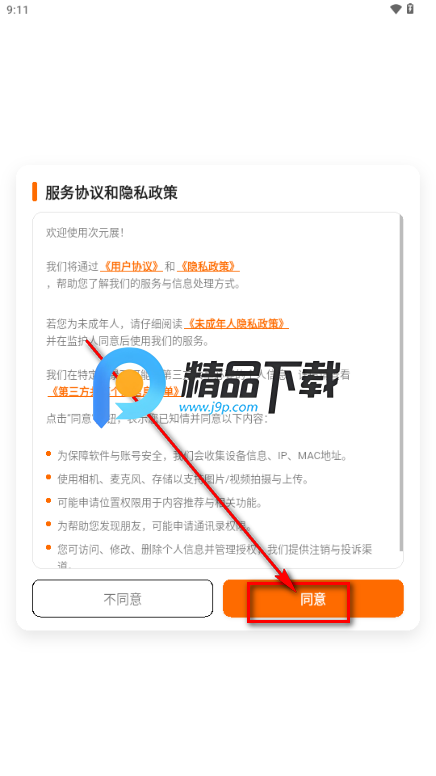This screenshot has height=776, width=436.
Task: Click the 服务协议和隐私政策 title
Action: [x=111, y=193]
